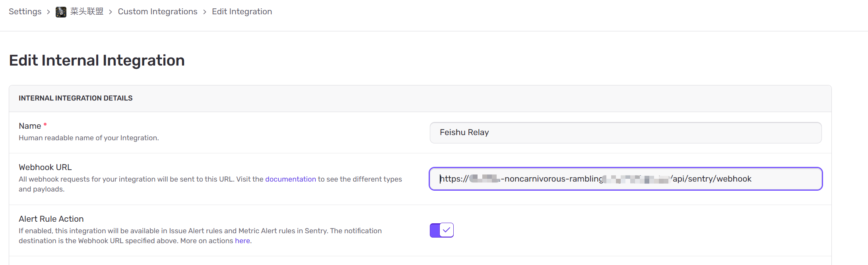Screen dimensions: 868x265
Task: Click the Webhook URL label
Action: coord(45,167)
